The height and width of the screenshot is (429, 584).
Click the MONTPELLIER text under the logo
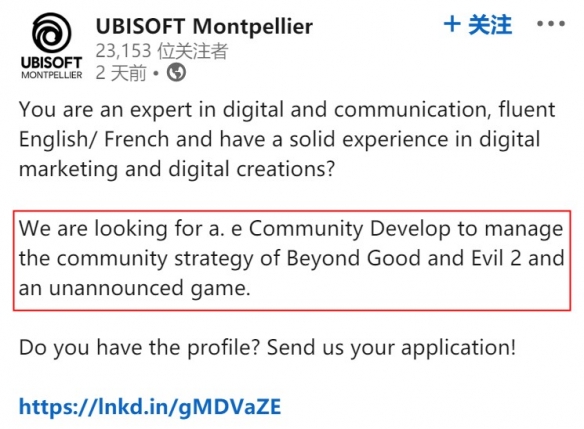pos(52,75)
